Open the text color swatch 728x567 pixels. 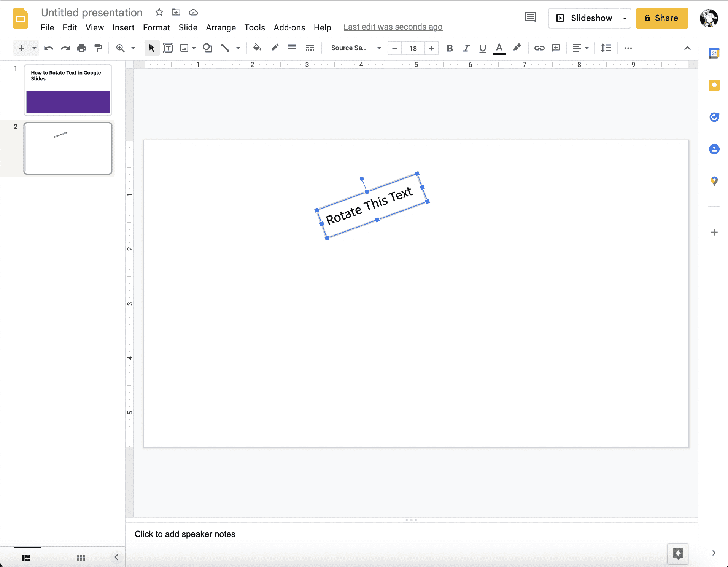499,48
